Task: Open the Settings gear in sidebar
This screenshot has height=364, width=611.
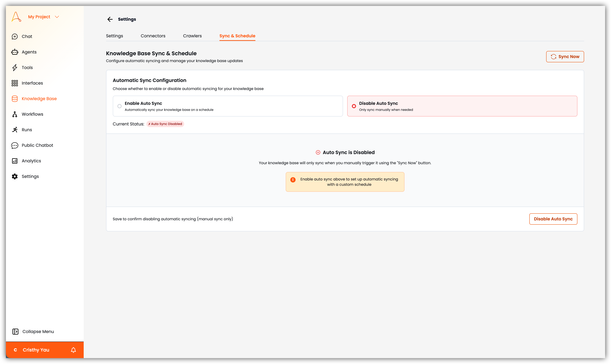Action: pyautogui.click(x=15, y=176)
